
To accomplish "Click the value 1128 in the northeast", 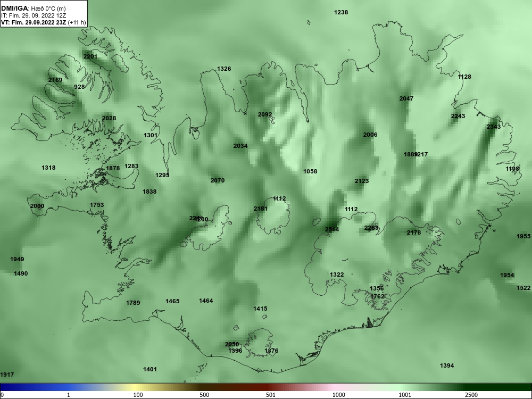I will 464,77.
